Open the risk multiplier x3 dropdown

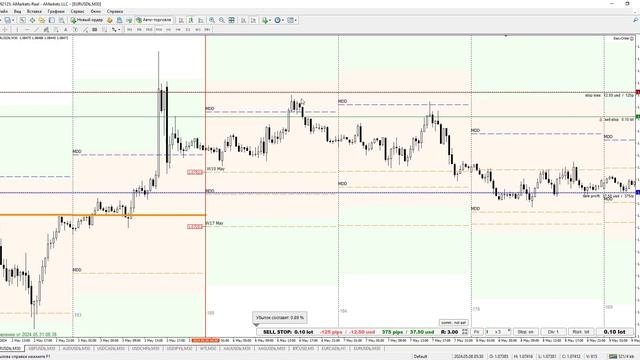pyautogui.click(x=498, y=332)
